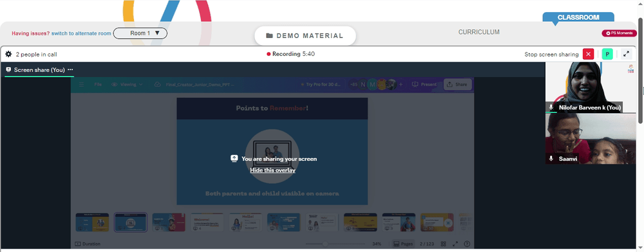Image resolution: width=644 pixels, height=252 pixels.
Task: Add collaborator with plus icon
Action: click(x=401, y=84)
